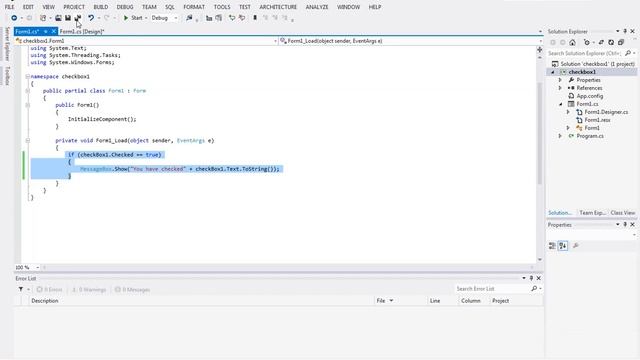Click the Open File toolbar icon
Viewport: 640px width, 360px height.
(x=58, y=18)
